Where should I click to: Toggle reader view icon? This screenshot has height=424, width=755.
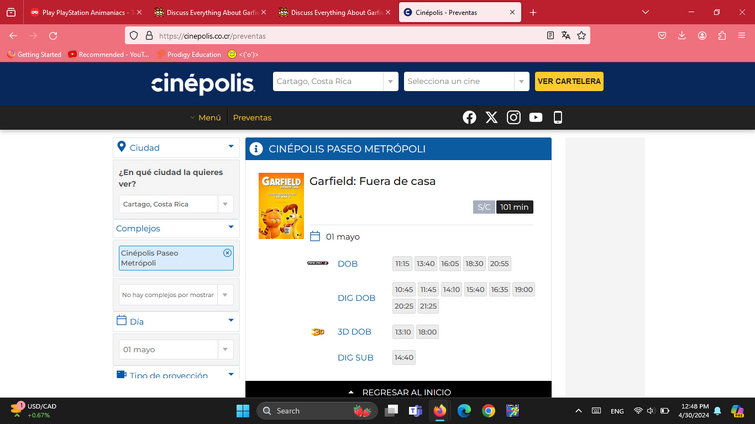550,36
